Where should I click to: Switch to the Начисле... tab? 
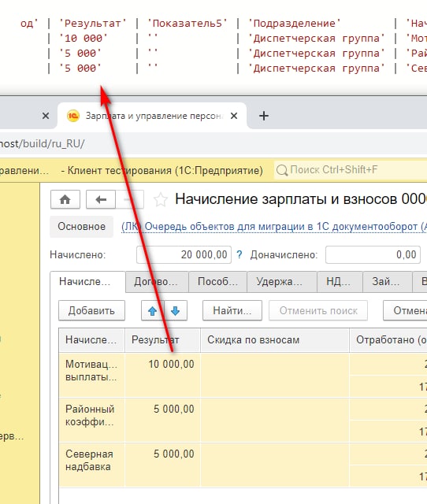(87, 282)
